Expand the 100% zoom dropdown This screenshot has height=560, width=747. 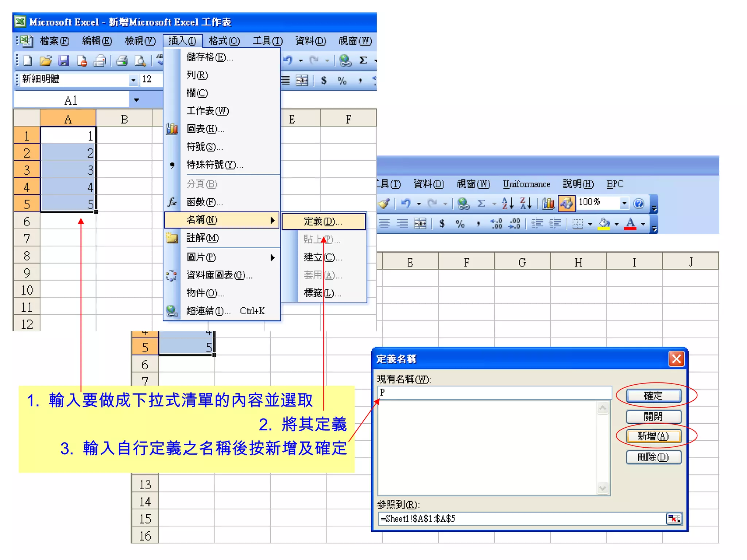click(624, 203)
